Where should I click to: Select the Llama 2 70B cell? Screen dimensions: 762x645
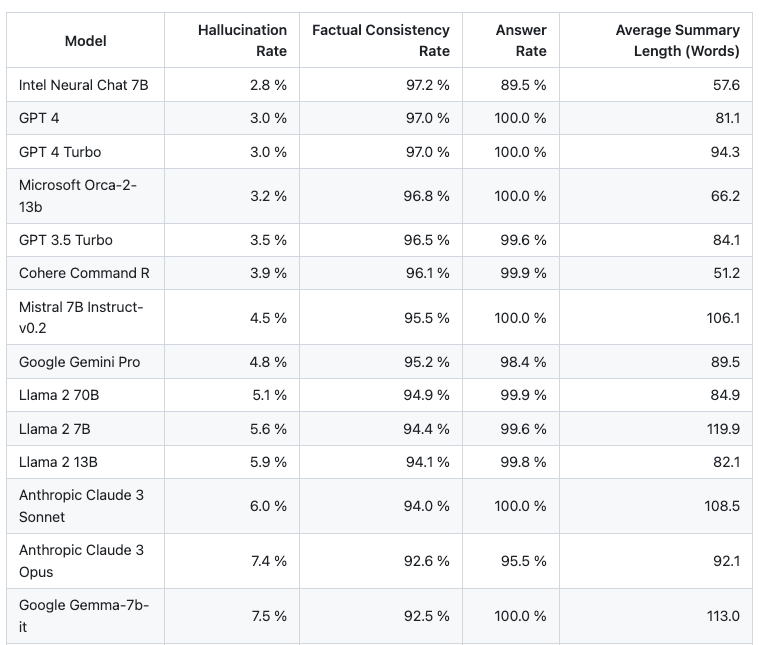[59, 395]
